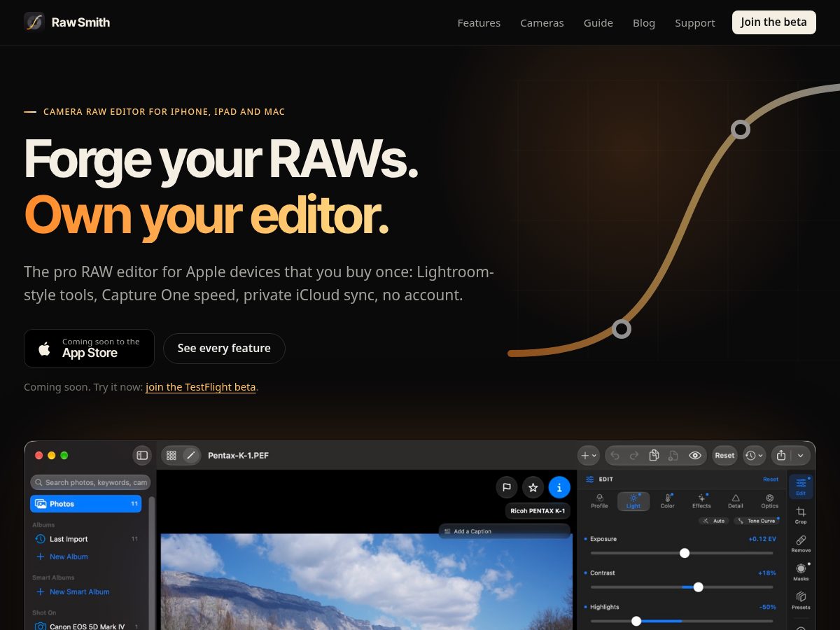This screenshot has width=840, height=630.
Task: Open the Presets tool
Action: [x=801, y=601]
